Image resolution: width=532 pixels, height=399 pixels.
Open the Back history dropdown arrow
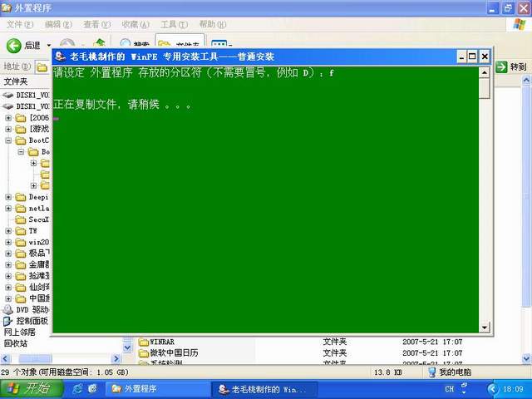[x=49, y=46]
